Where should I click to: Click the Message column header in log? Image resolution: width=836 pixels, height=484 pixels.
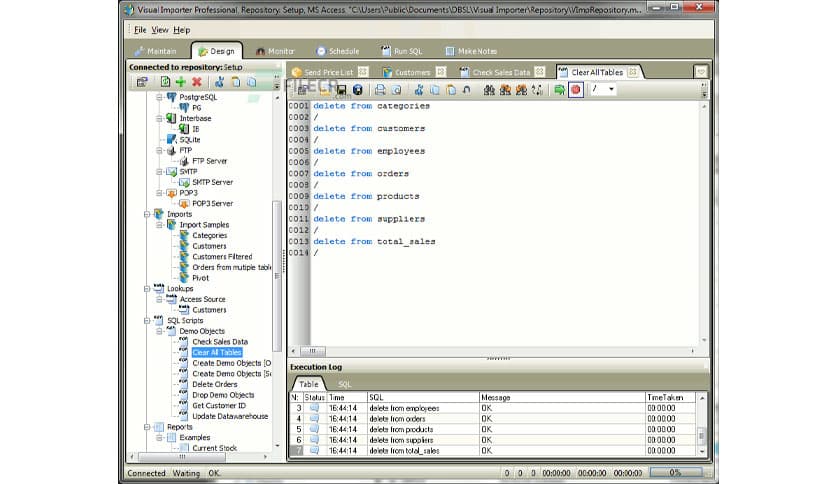pyautogui.click(x=562, y=398)
